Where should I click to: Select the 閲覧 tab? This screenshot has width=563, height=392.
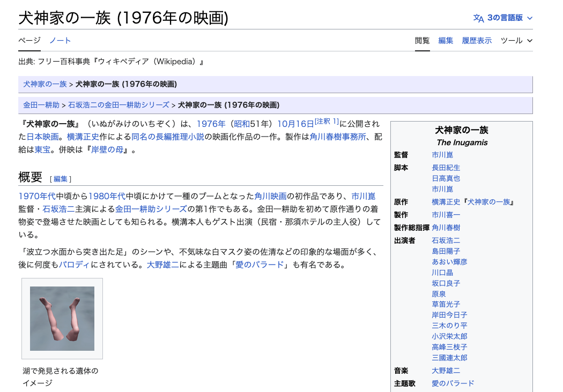[423, 40]
